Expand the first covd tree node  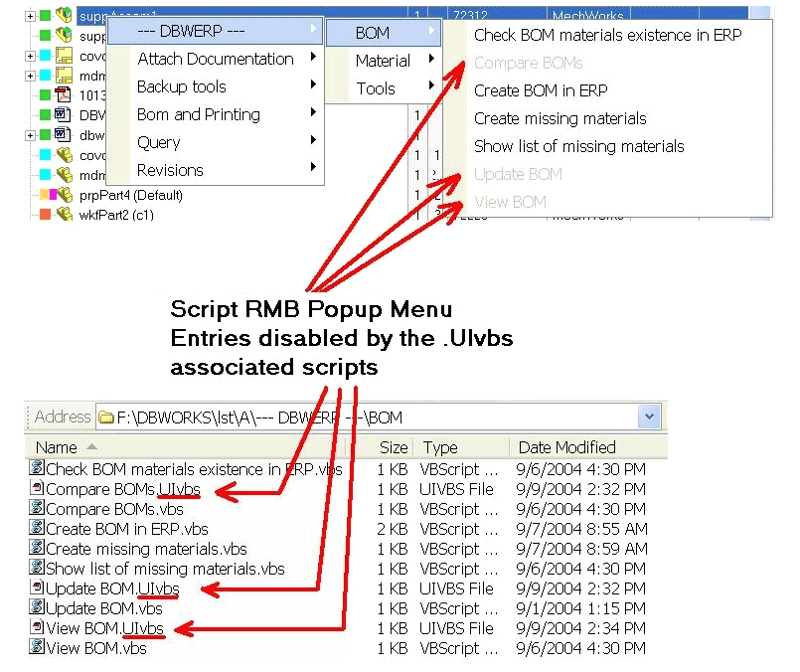point(30,56)
